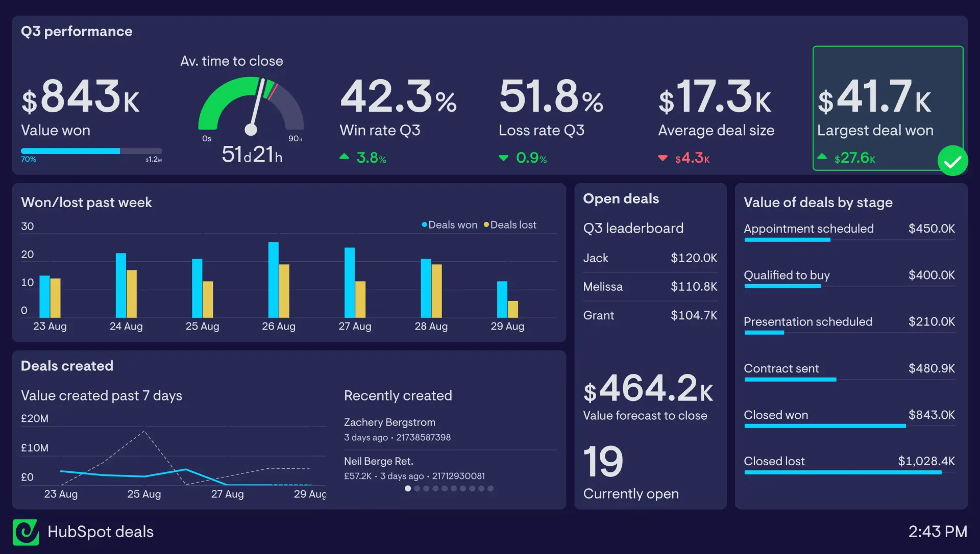This screenshot has height=554, width=980.
Task: Open Neil Berge Ret. deal details
Action: (378, 461)
